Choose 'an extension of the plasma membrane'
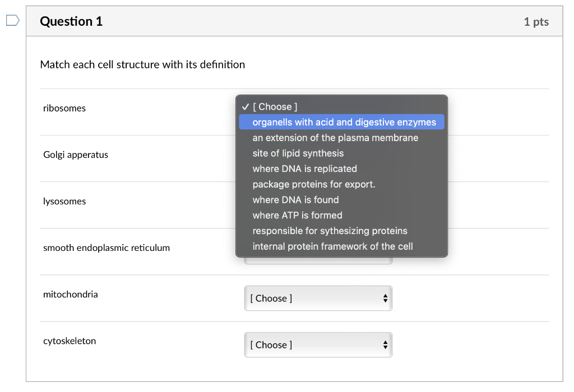 tap(335, 138)
